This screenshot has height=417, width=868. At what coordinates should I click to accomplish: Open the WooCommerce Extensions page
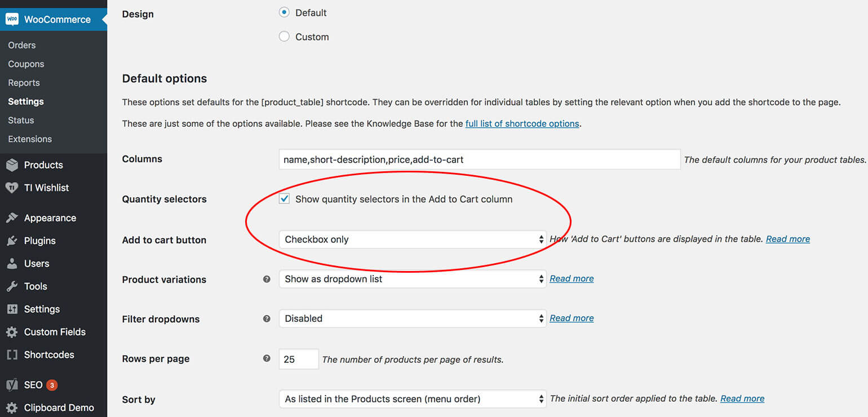[x=29, y=139]
